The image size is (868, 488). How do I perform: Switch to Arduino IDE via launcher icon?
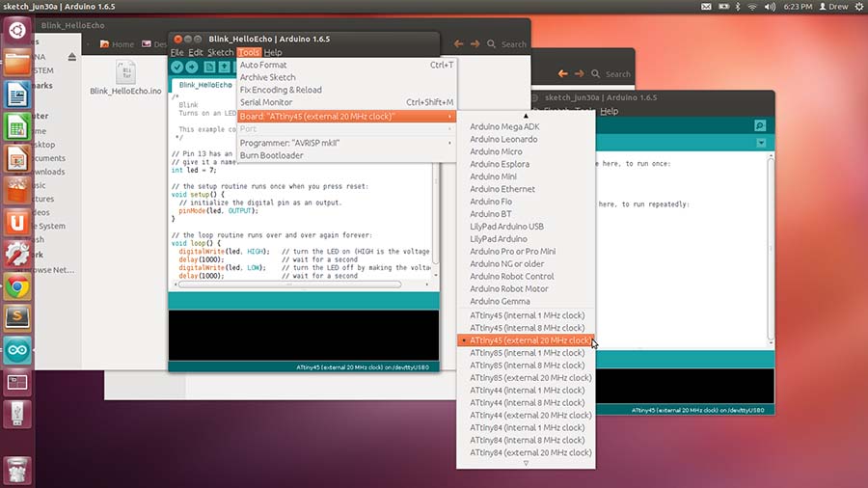17,350
